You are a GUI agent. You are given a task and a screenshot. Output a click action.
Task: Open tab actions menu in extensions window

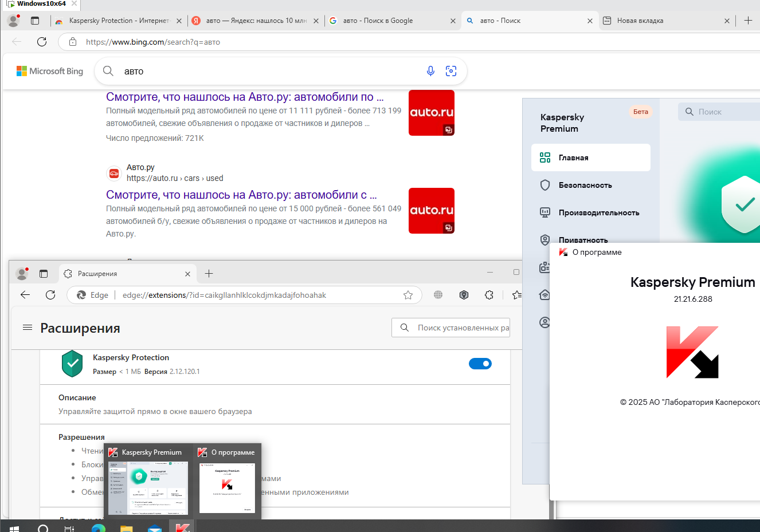44,274
